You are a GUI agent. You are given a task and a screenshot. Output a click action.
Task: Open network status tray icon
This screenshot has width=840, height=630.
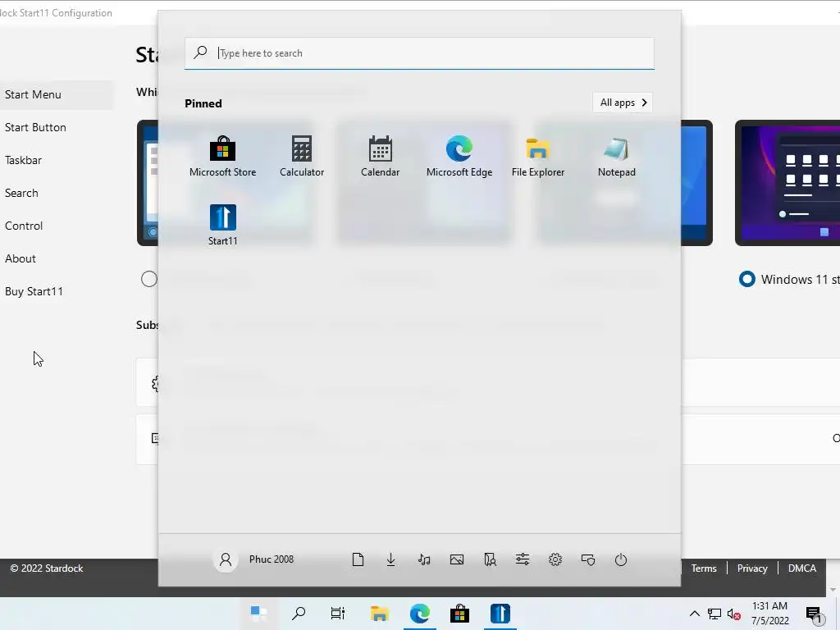[x=714, y=614]
